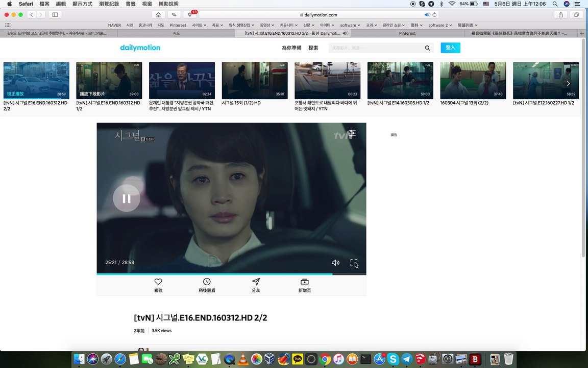Expand the 신문 bookmarks folder

309,25
